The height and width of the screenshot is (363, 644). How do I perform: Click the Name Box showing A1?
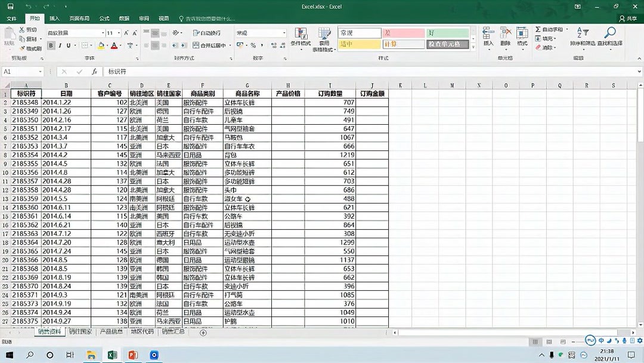(x=23, y=70)
